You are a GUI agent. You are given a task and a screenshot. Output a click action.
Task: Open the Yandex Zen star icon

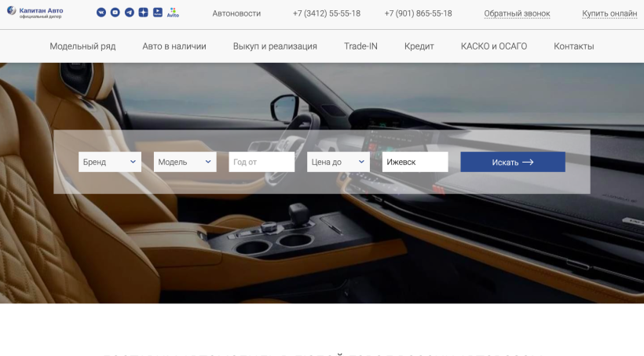point(144,13)
